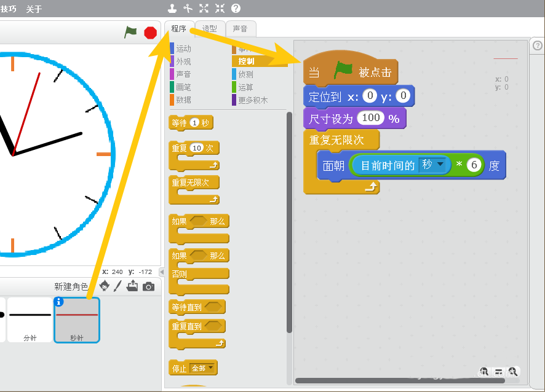Collapse the stage with the small arrow

(x=162, y=272)
